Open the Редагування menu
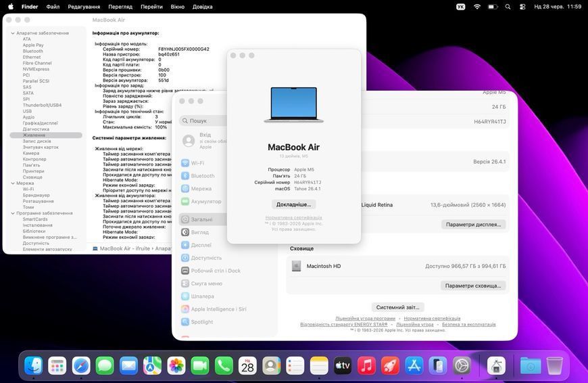This screenshot has width=588, height=383. pos(84,7)
